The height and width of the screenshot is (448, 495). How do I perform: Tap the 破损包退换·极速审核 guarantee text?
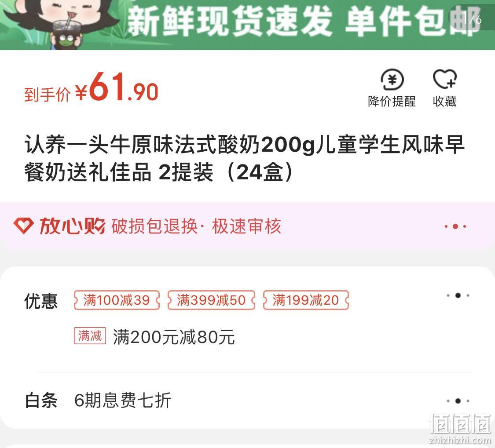tap(196, 226)
